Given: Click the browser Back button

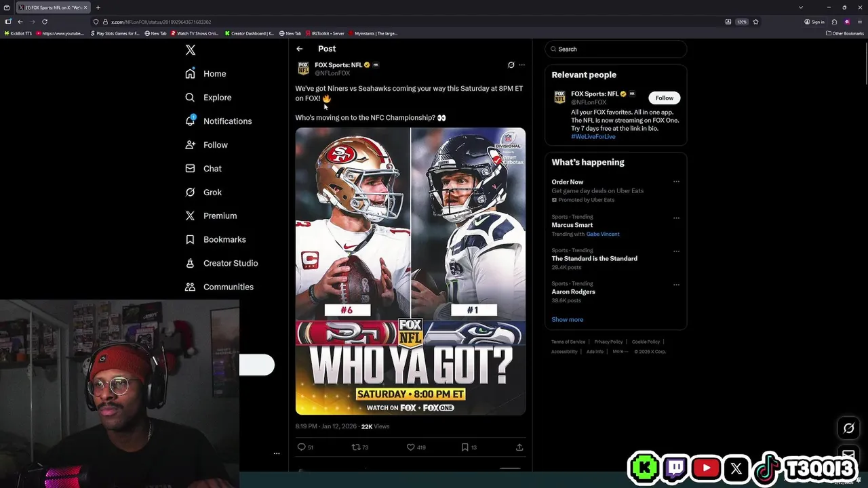Looking at the screenshot, I should click(20, 22).
